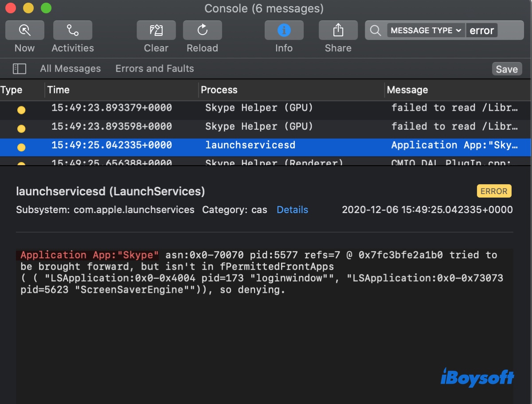The width and height of the screenshot is (532, 404).
Task: Select the All Messages filter tab
Action: tap(70, 69)
